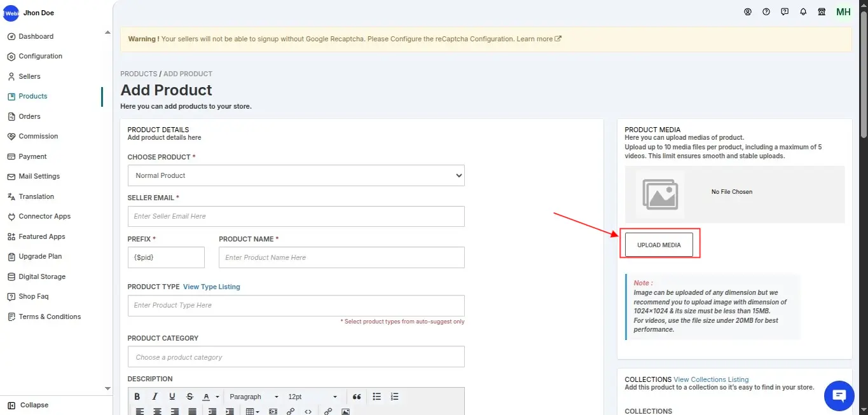This screenshot has height=415, width=868.
Task: Toggle bold formatting in the editor
Action: point(137,397)
